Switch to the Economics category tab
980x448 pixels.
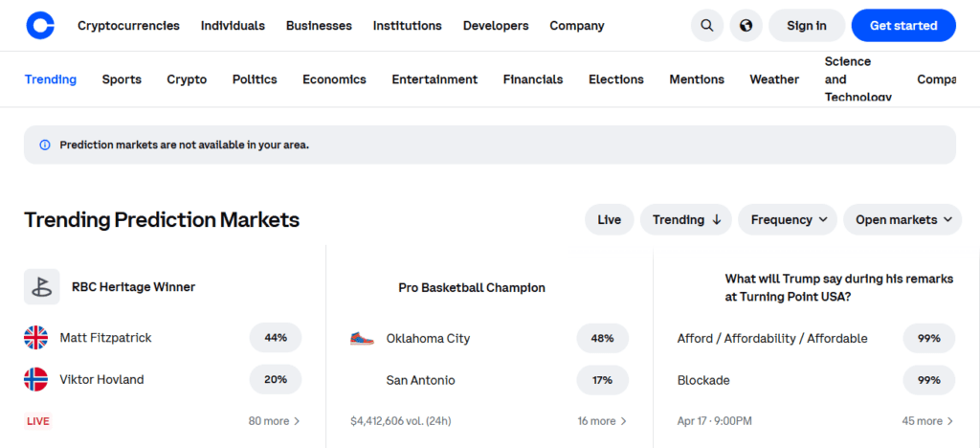(x=334, y=79)
